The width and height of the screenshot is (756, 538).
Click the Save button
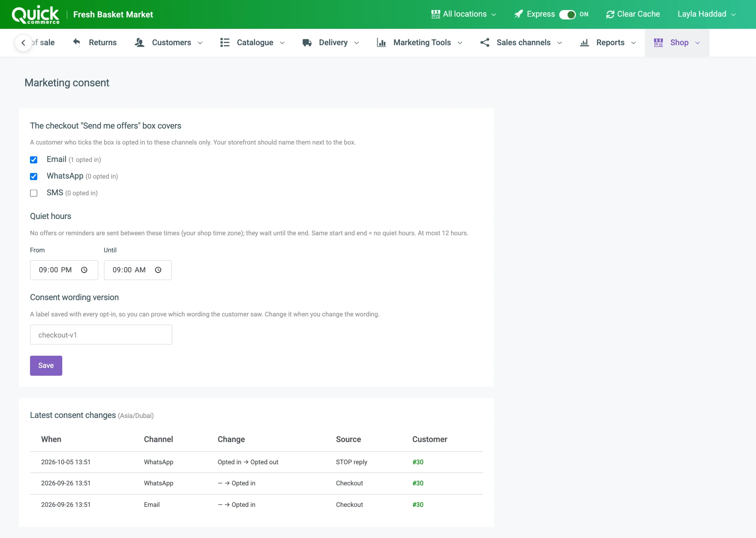46,366
